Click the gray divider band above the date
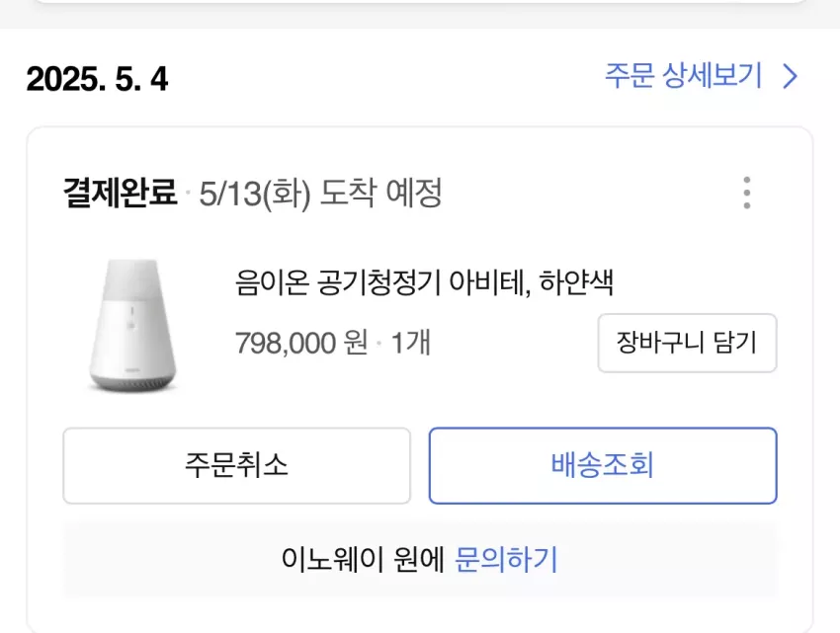The image size is (840, 633). click(x=419, y=16)
